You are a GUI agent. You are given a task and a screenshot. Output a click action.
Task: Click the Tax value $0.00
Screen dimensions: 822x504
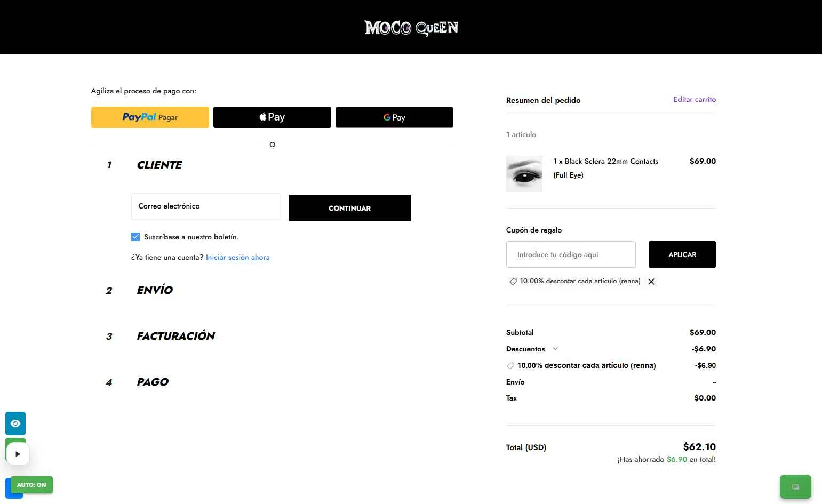click(705, 398)
